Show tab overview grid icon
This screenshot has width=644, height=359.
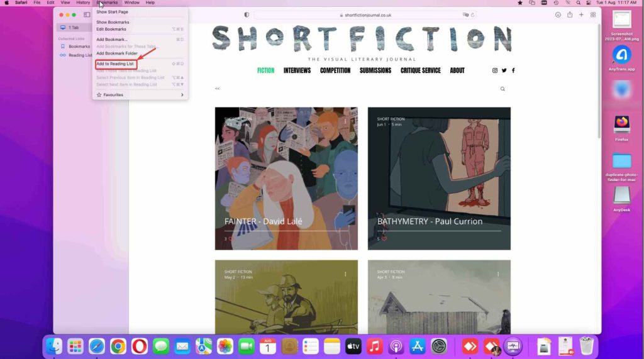click(x=593, y=15)
